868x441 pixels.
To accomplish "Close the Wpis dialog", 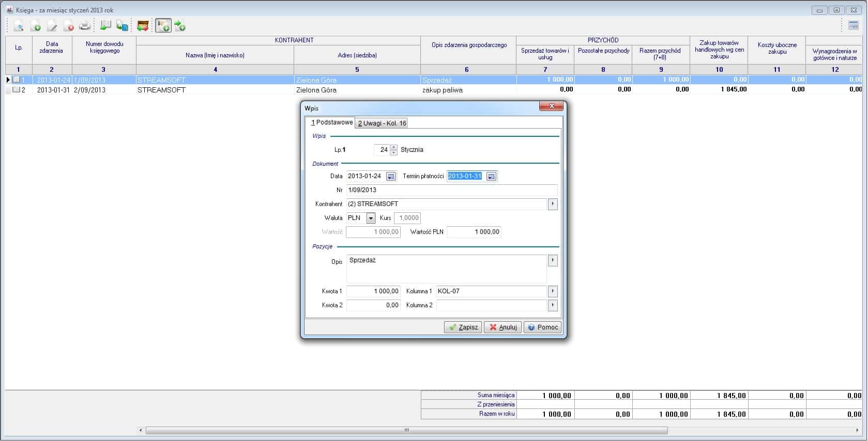I will (551, 106).
